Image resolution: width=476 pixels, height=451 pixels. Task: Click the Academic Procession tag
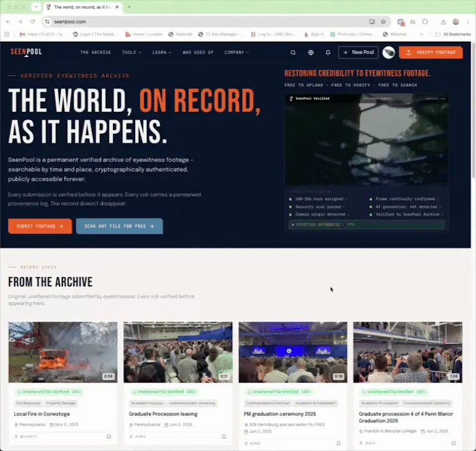coord(380,403)
